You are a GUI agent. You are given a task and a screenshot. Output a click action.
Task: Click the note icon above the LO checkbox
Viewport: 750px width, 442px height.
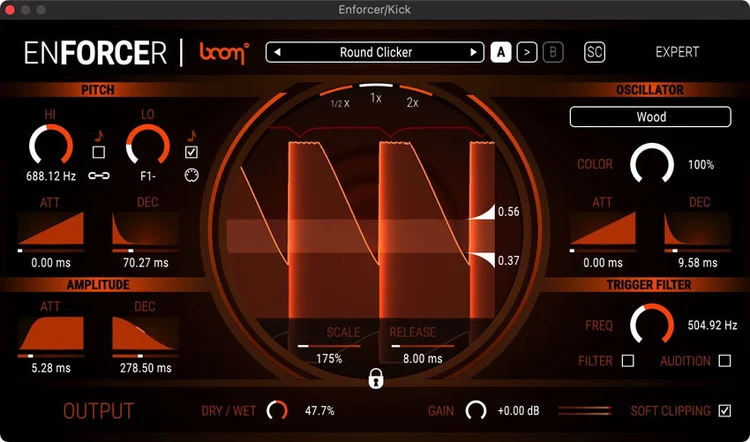(191, 135)
